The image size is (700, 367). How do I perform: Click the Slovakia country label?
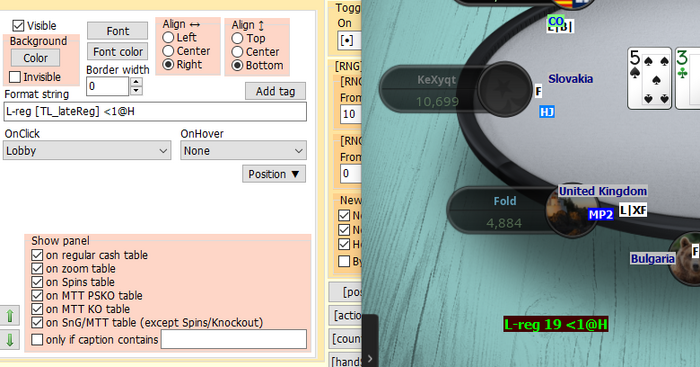click(571, 79)
